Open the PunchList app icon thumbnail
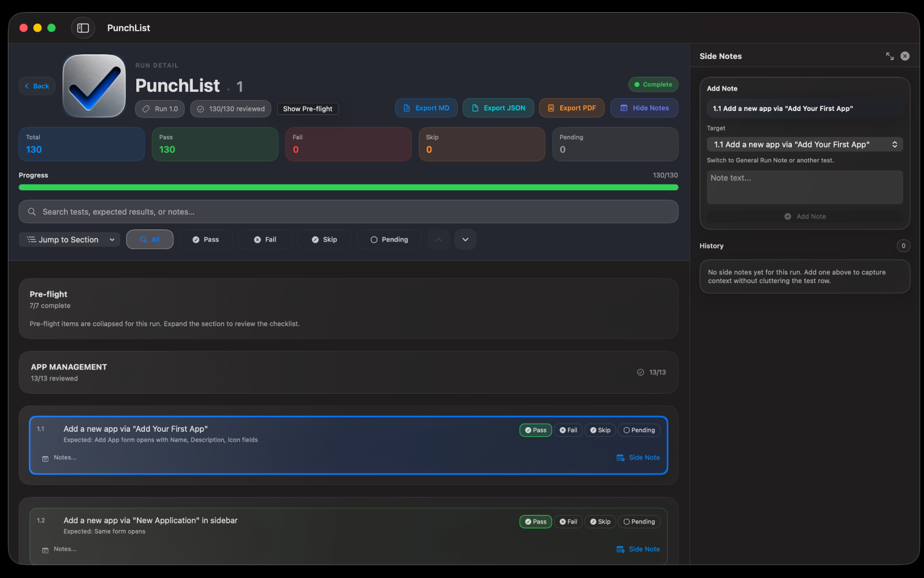This screenshot has height=578, width=924. 94,86
